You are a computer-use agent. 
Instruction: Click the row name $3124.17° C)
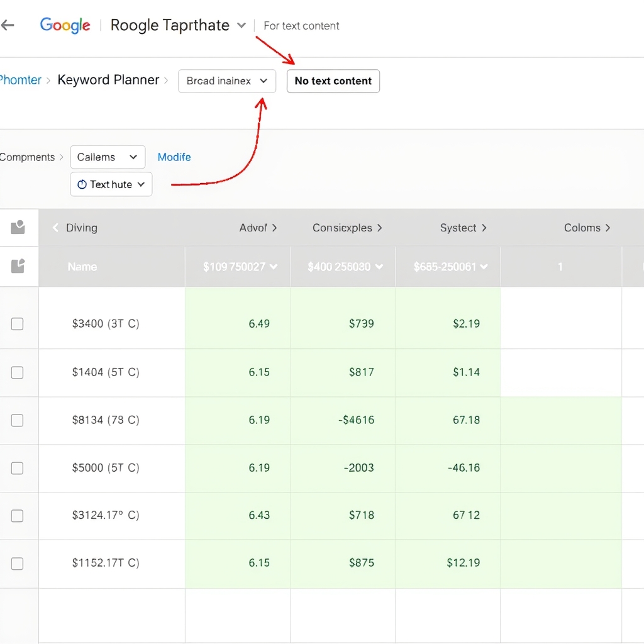pyautogui.click(x=106, y=515)
